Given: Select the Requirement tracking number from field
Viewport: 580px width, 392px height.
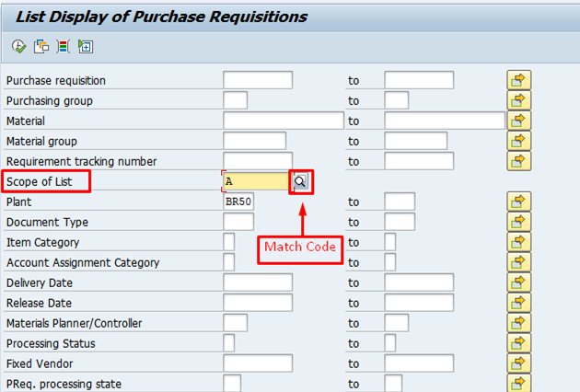Looking at the screenshot, I should click(258, 161).
